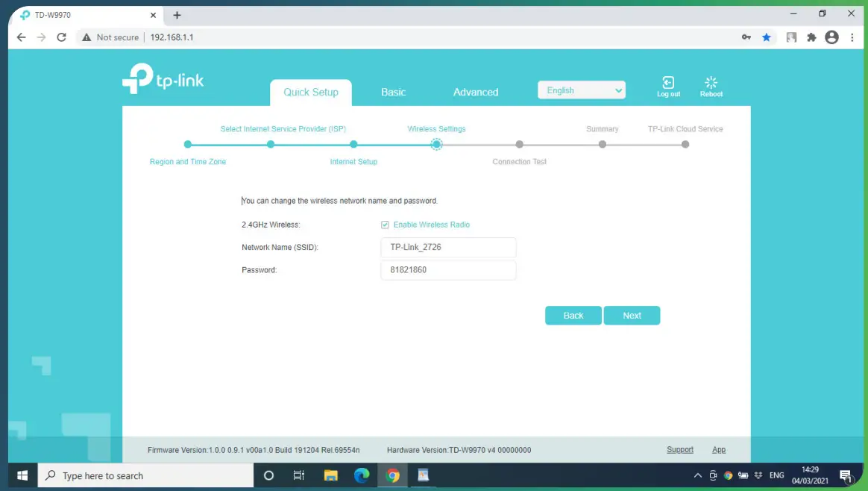Open Chrome's three-dot menu
Image resolution: width=868 pixels, height=491 pixels.
click(x=852, y=37)
